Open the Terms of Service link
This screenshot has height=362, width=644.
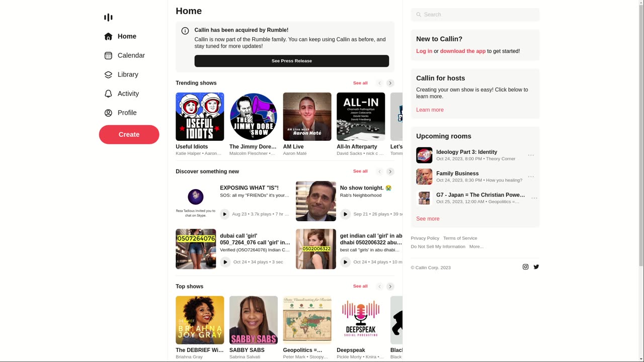[x=460, y=238]
